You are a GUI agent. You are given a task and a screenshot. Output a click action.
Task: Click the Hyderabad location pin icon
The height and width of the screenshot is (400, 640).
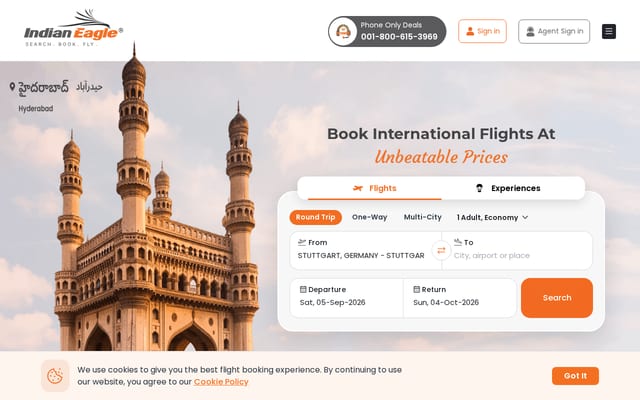tap(12, 87)
